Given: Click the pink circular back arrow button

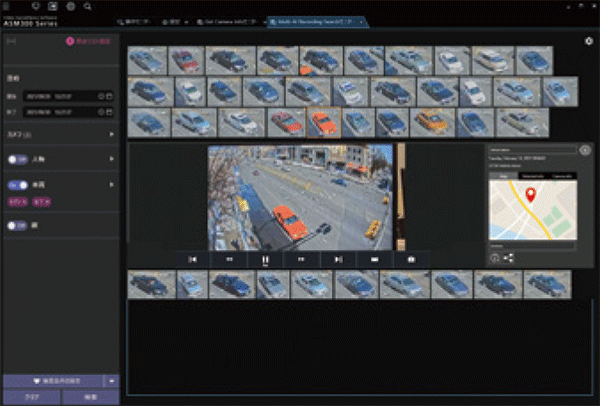Looking at the screenshot, I should pos(70,41).
